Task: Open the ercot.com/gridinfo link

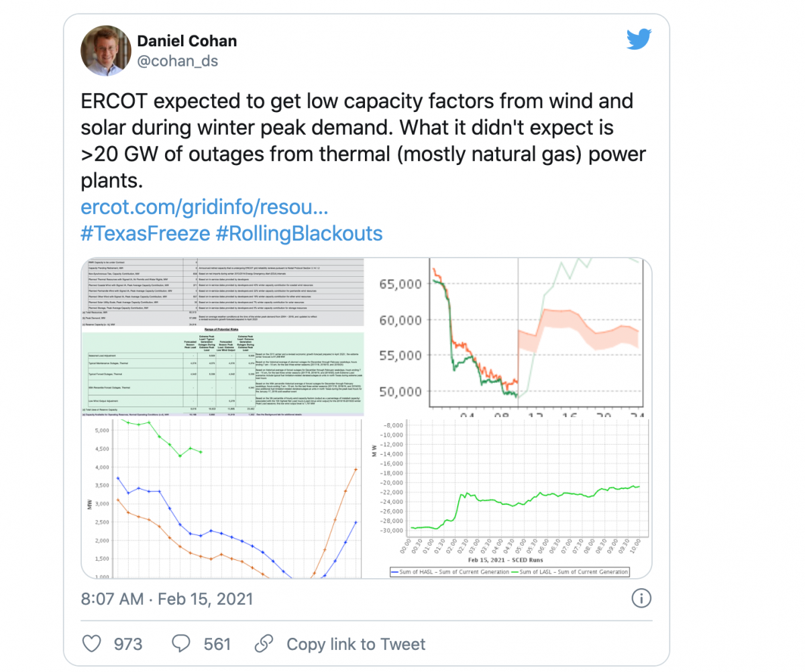Action: click(204, 207)
